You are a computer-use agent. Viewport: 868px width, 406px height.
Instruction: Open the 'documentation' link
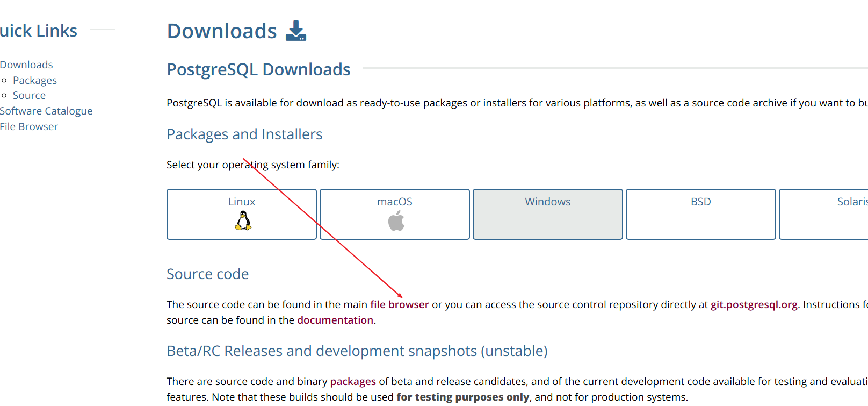pyautogui.click(x=335, y=320)
